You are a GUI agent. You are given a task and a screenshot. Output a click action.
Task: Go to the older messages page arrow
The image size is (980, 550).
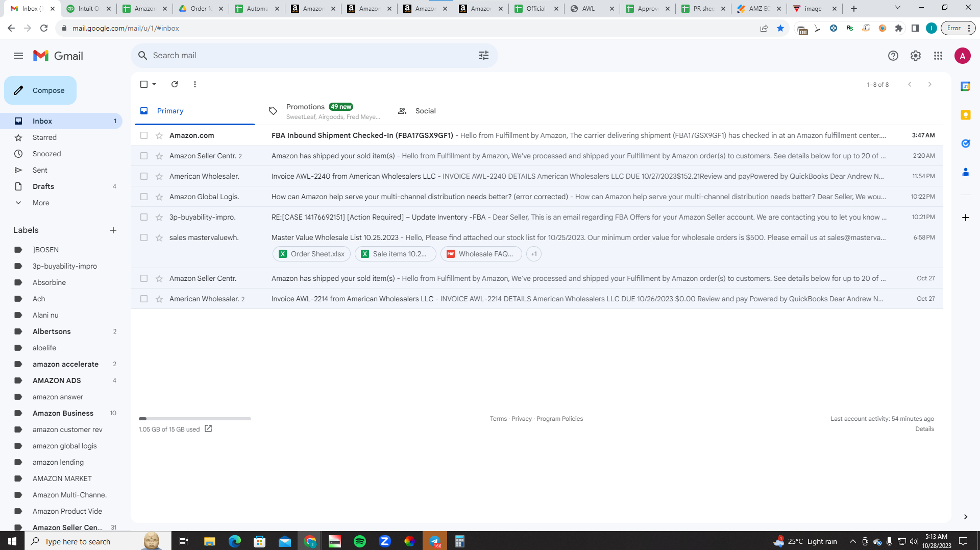[x=930, y=84]
